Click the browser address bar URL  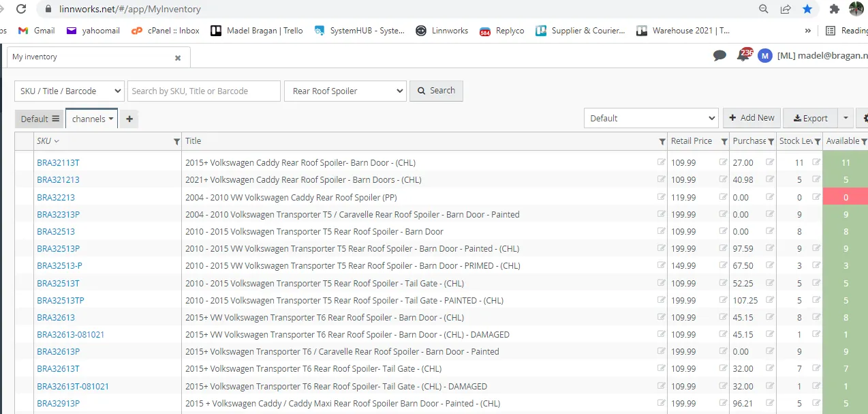(x=130, y=10)
